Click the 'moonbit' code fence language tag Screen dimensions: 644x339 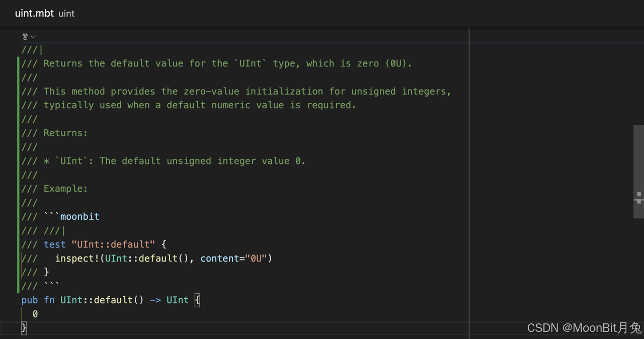click(79, 216)
